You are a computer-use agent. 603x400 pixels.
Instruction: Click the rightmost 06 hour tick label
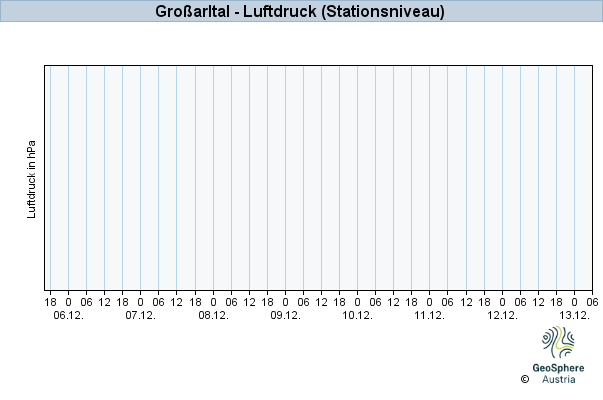592,301
